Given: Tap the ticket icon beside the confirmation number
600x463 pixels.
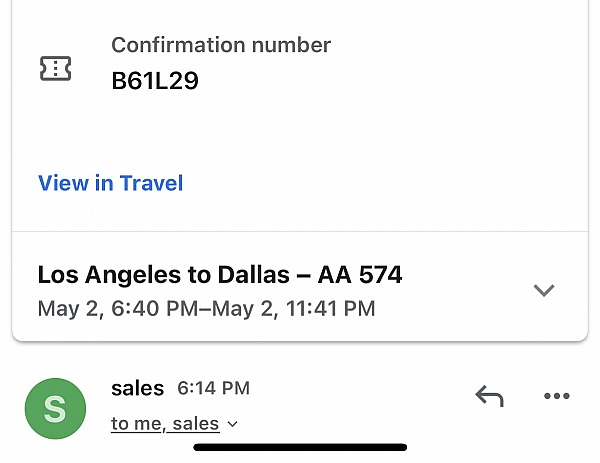Looking at the screenshot, I should [55, 68].
